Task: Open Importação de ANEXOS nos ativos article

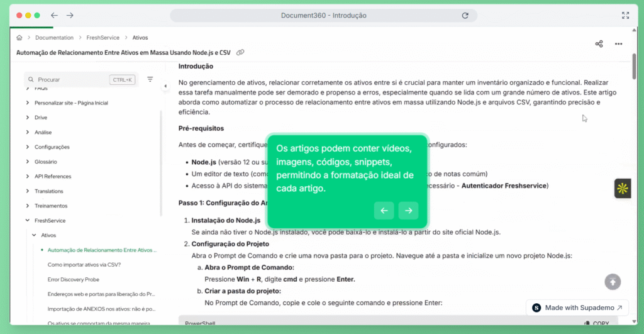Action: click(x=101, y=309)
